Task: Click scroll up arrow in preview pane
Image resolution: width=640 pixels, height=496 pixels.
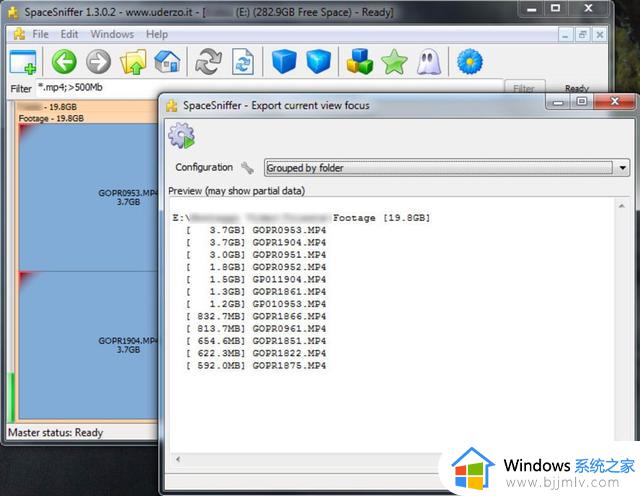Action: pyautogui.click(x=622, y=206)
